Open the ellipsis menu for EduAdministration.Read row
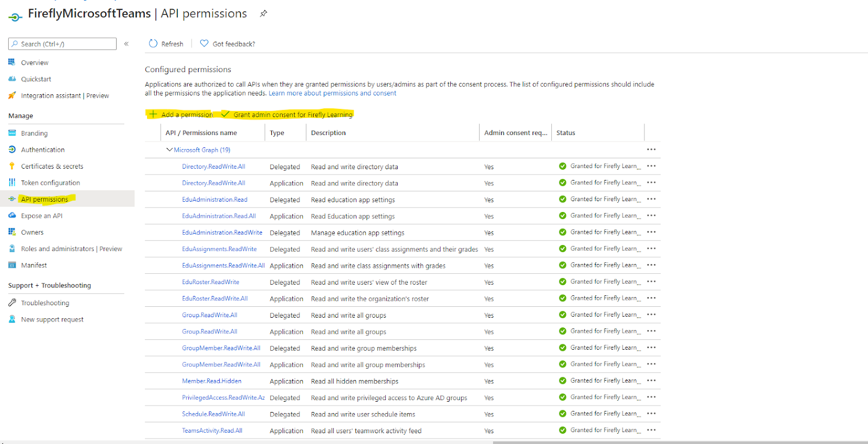 pyautogui.click(x=652, y=200)
